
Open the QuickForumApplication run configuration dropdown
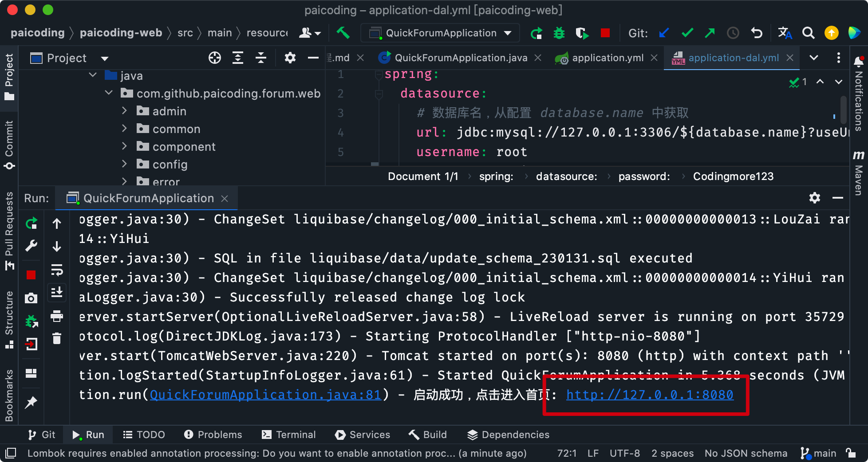508,33
